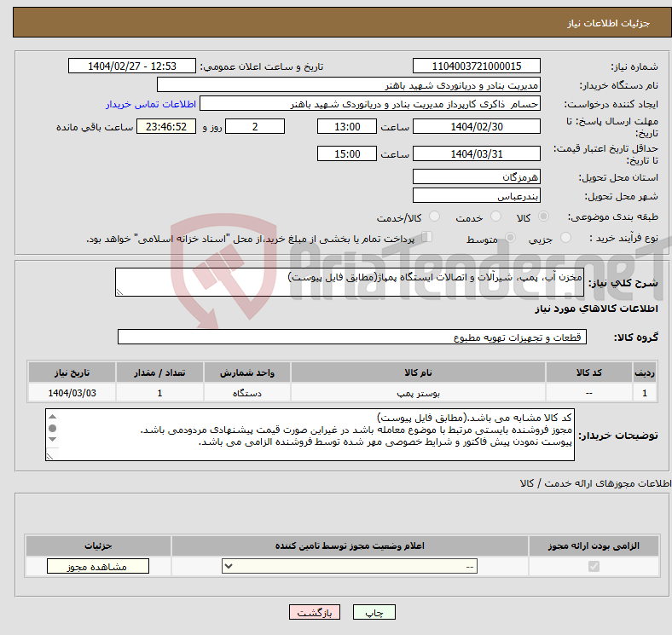The height and width of the screenshot is (635, 672).
Task: Click the price validity date 1404/03/31
Action: click(x=477, y=153)
